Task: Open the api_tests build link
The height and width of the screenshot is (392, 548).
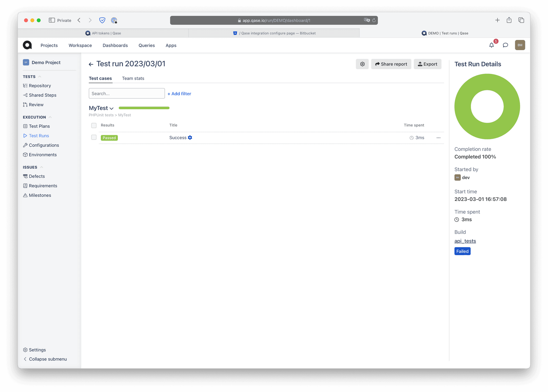Action: point(465,241)
